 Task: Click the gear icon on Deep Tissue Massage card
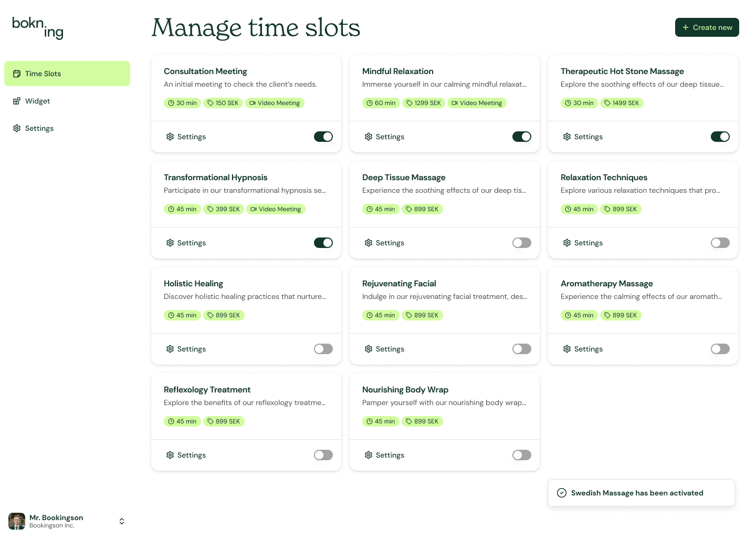coord(369,243)
